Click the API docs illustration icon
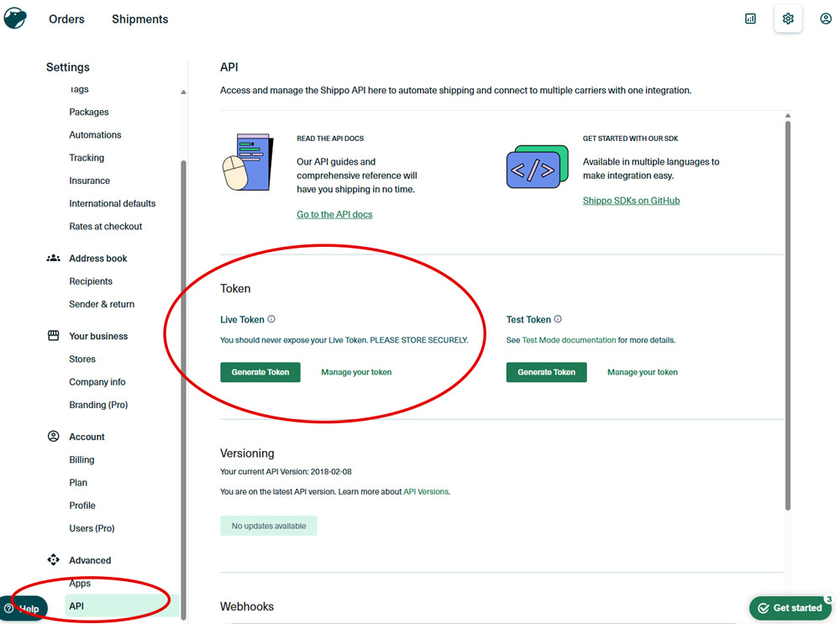The image size is (840, 624). (x=247, y=163)
